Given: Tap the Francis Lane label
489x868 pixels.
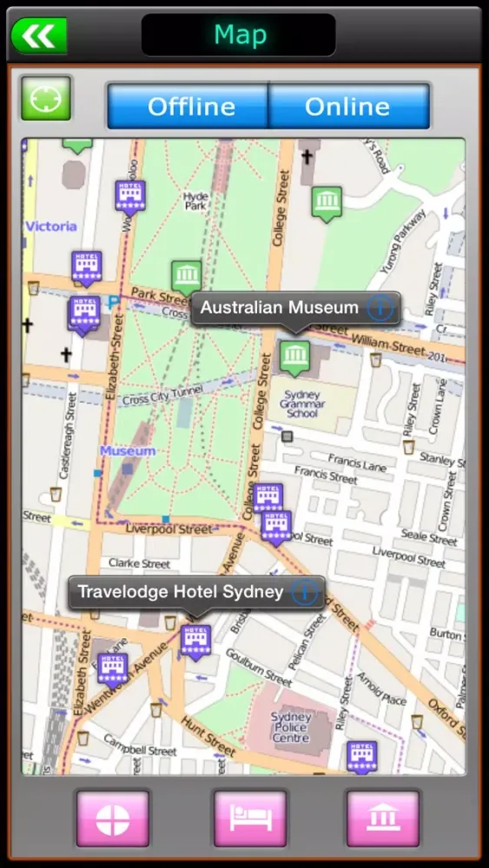Looking at the screenshot, I should click(357, 463).
